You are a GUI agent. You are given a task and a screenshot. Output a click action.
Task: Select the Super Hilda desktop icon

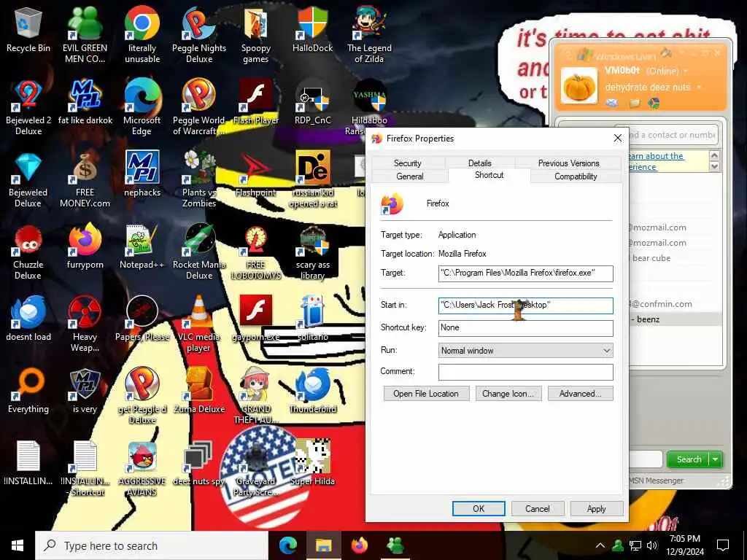[x=312, y=463]
